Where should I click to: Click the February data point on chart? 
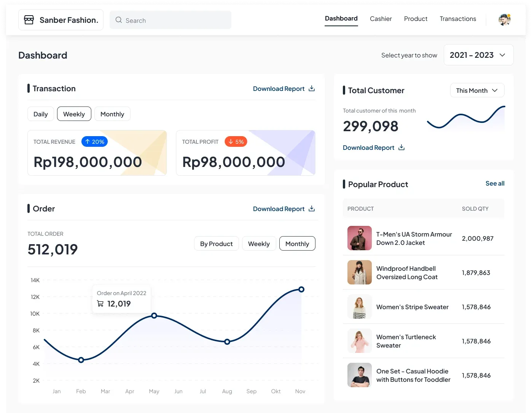point(81,360)
